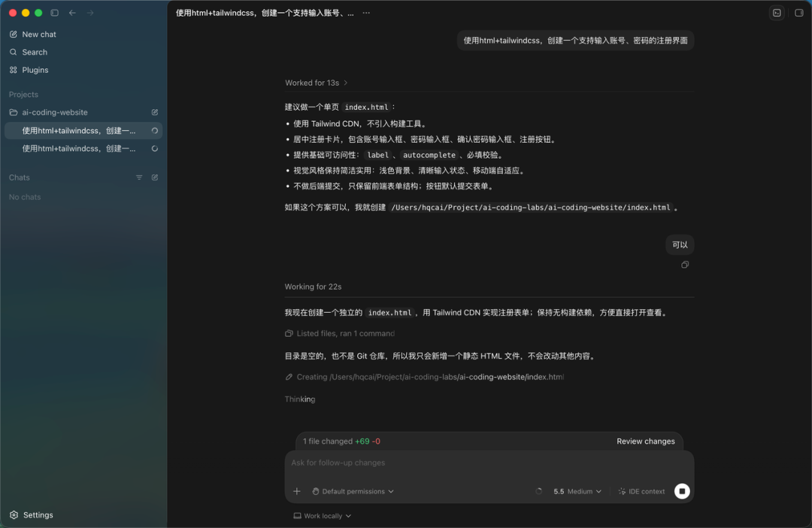
Task: Open the non-highlighted thread under ai-coding-website
Action: (83, 149)
